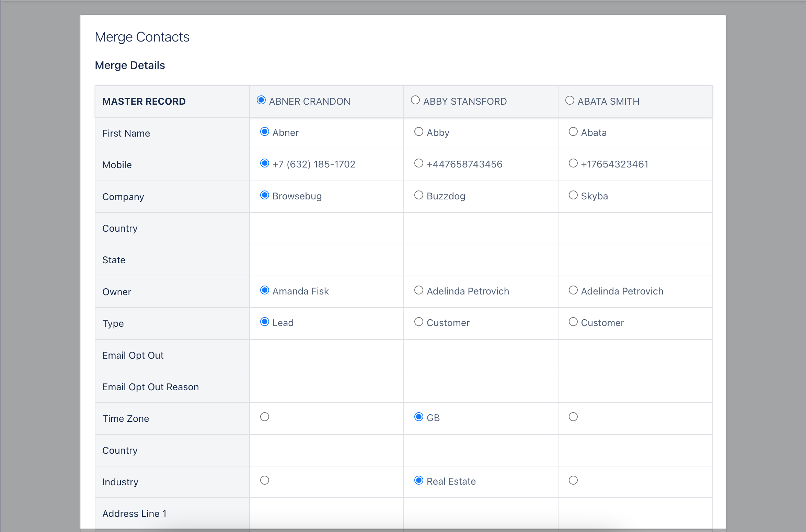Select GB time zone
The height and width of the screenshot is (532, 806).
(x=419, y=417)
